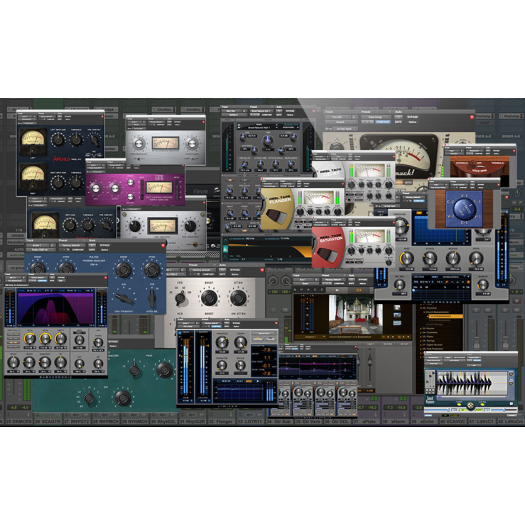The image size is (525, 525).
Task: Select V-1 on the Voce Chorus/Vibrato dial
Action: 478,216
